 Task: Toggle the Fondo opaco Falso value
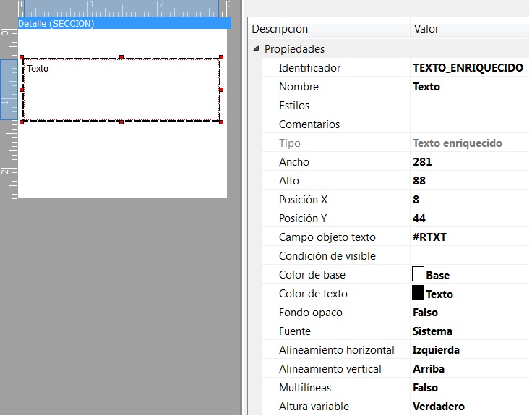pyautogui.click(x=425, y=312)
